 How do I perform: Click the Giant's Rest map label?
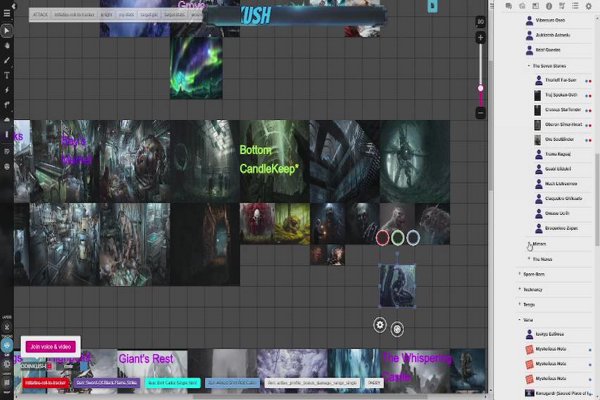(146, 359)
